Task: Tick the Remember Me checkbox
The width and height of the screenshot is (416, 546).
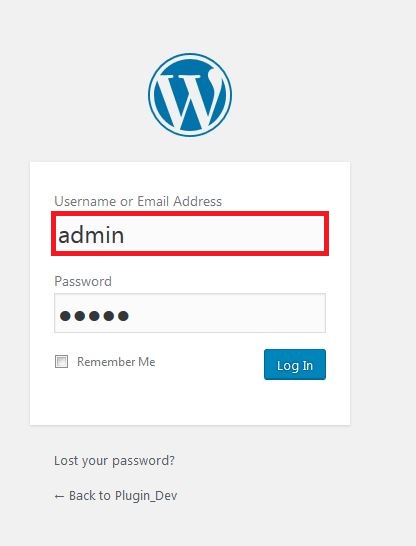Action: (61, 361)
